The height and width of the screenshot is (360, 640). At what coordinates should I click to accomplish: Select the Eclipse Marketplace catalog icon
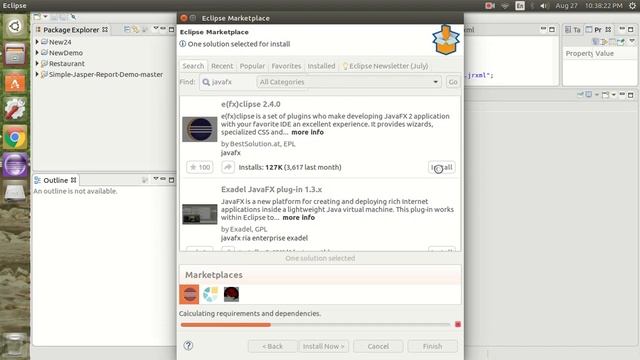[x=189, y=294]
